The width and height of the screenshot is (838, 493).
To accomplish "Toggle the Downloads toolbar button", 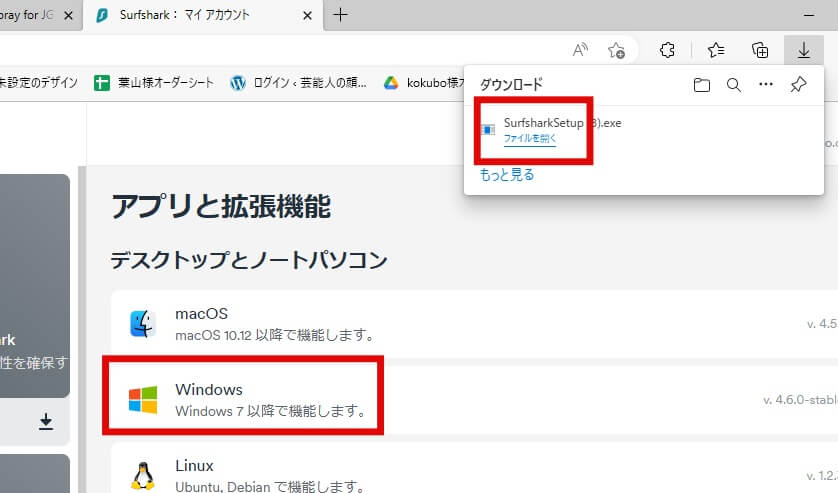I will [x=803, y=50].
